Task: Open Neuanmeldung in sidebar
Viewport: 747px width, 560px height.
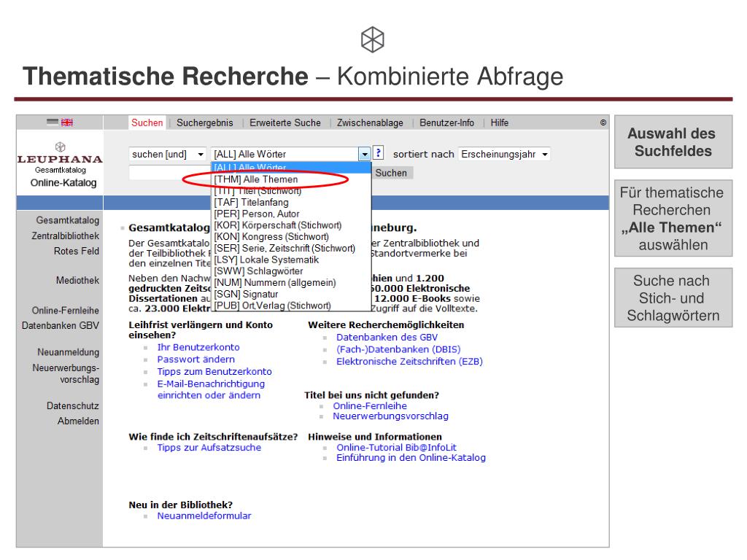Action: point(69,352)
